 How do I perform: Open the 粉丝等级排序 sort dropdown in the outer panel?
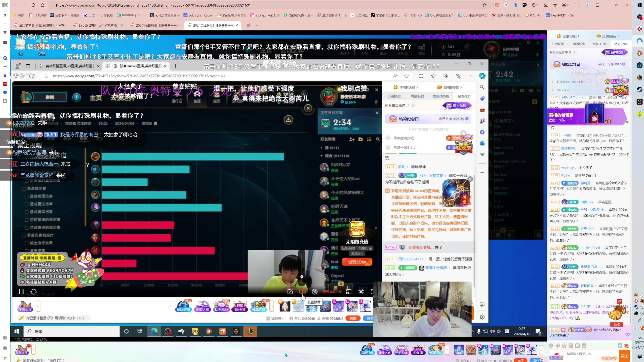pos(560,52)
